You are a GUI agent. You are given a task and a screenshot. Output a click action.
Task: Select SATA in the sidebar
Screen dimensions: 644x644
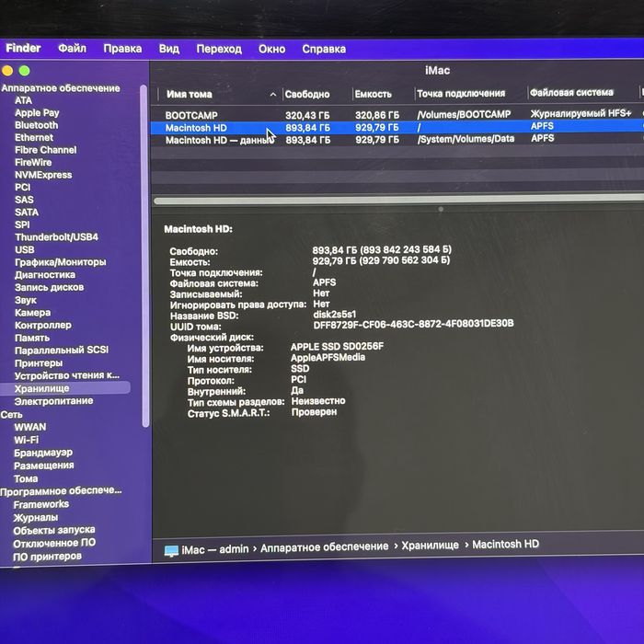click(27, 212)
